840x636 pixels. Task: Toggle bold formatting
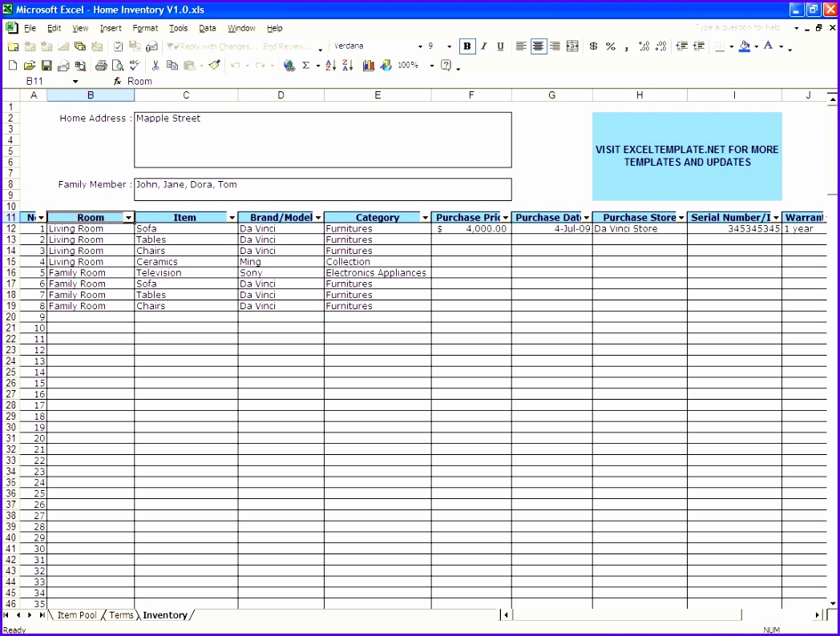(466, 46)
